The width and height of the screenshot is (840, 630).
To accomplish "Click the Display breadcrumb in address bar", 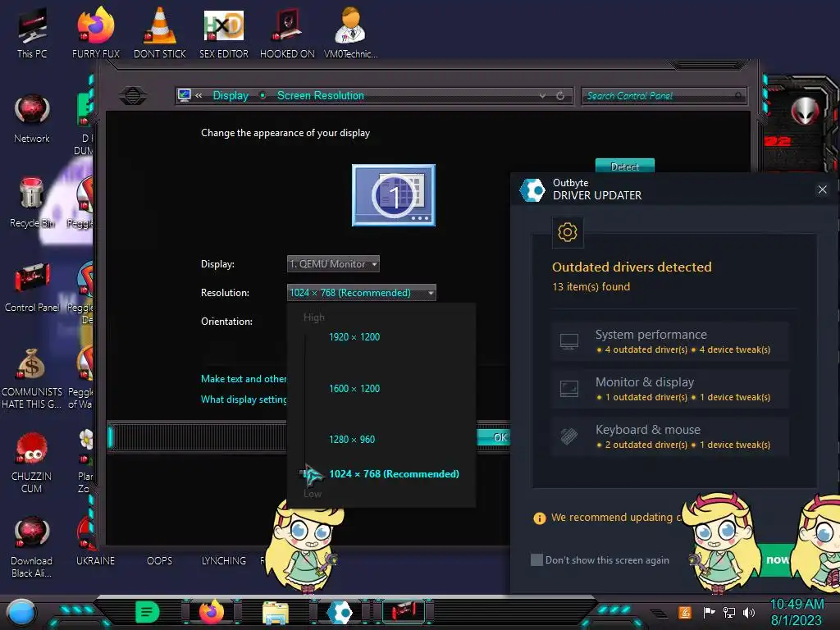I will point(231,95).
